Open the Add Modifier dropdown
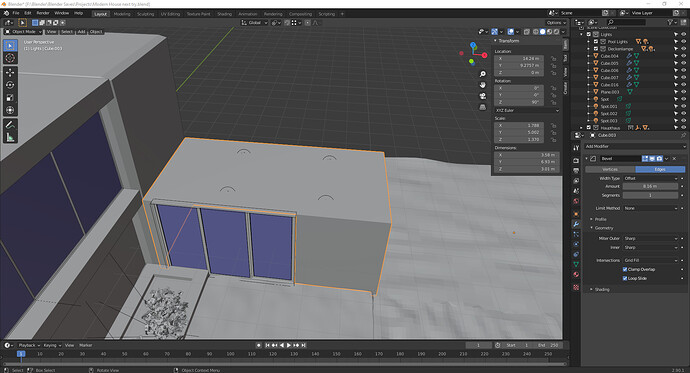 click(635, 146)
